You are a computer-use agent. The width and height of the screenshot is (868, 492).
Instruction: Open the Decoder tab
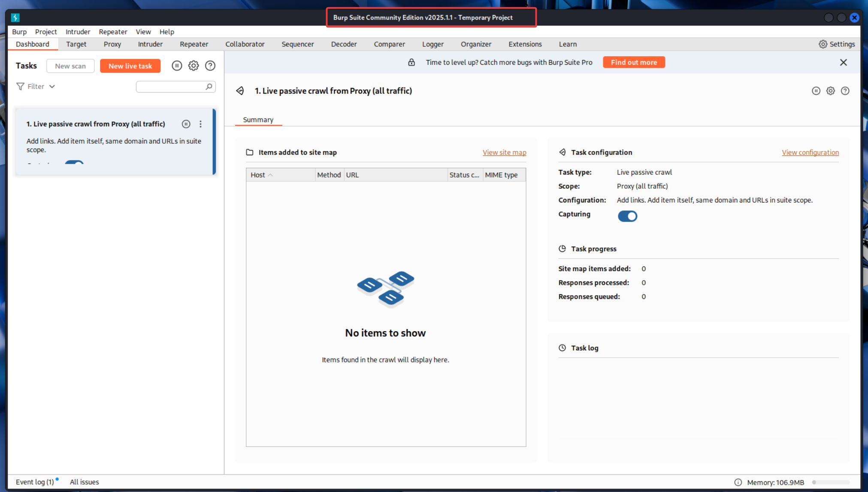point(344,44)
